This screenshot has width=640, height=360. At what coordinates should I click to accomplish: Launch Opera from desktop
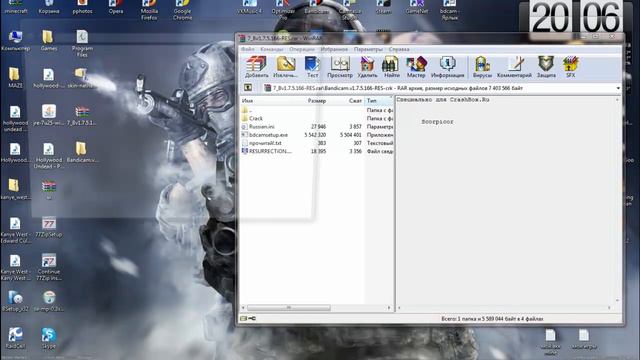coord(116,7)
